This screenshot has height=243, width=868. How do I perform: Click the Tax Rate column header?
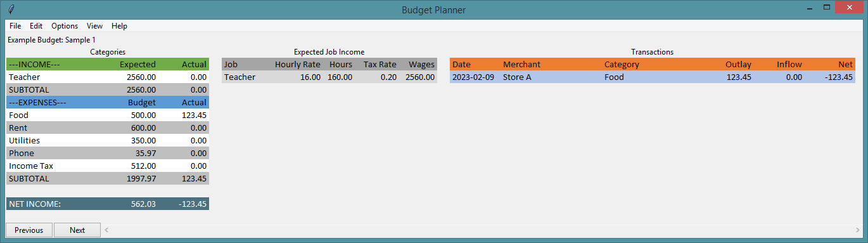point(380,64)
